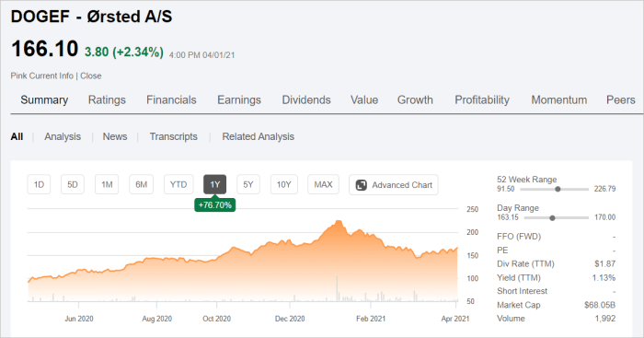Show the 10Y price history

[283, 184]
